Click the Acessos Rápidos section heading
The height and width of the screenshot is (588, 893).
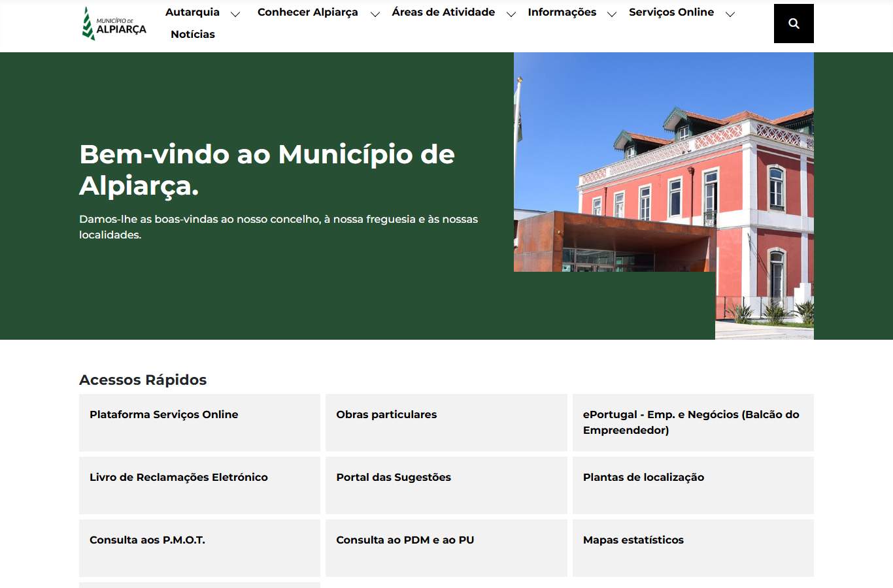(143, 380)
